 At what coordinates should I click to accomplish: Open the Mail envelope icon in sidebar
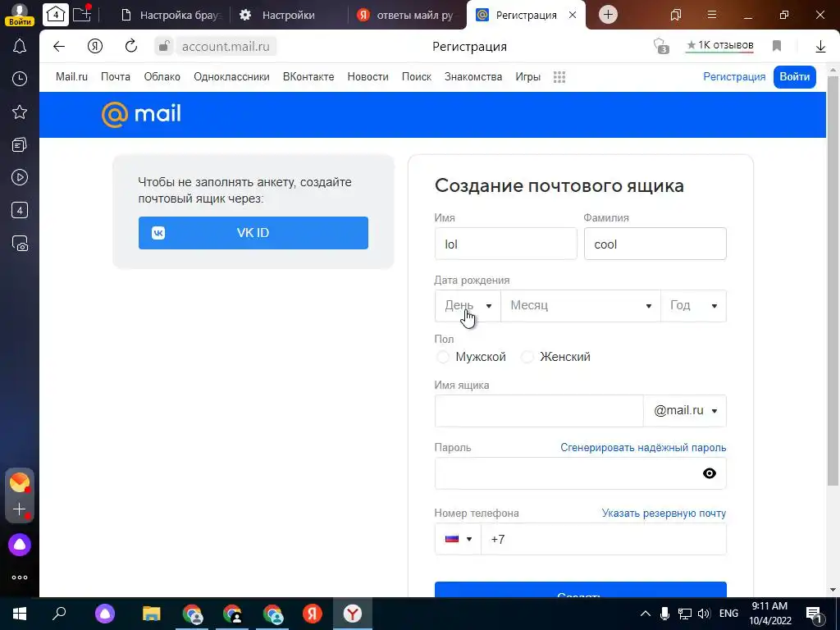(20, 482)
